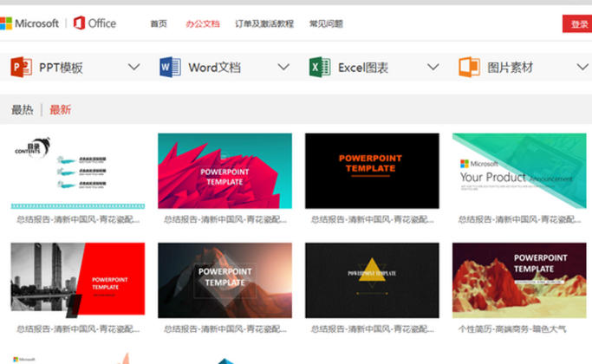Open 常见问题 navigation link
592x364 pixels.
pos(326,24)
